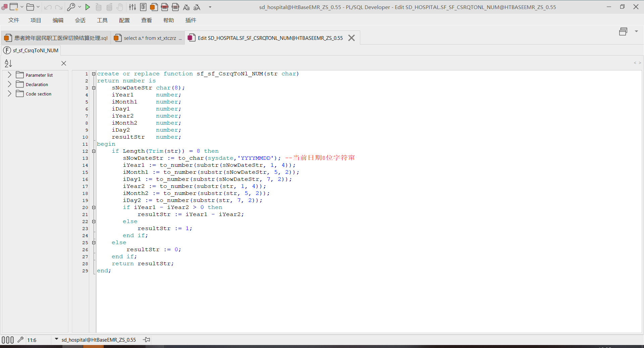The height and width of the screenshot is (348, 644).
Task: Click the Log on key icon
Action: click(71, 7)
